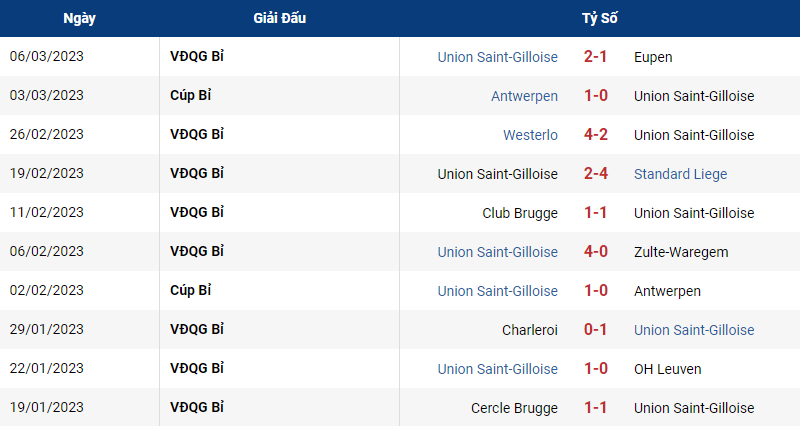This screenshot has width=801, height=426.
Task: Click the 4-0 score against Zulte-Waregem
Action: (596, 251)
